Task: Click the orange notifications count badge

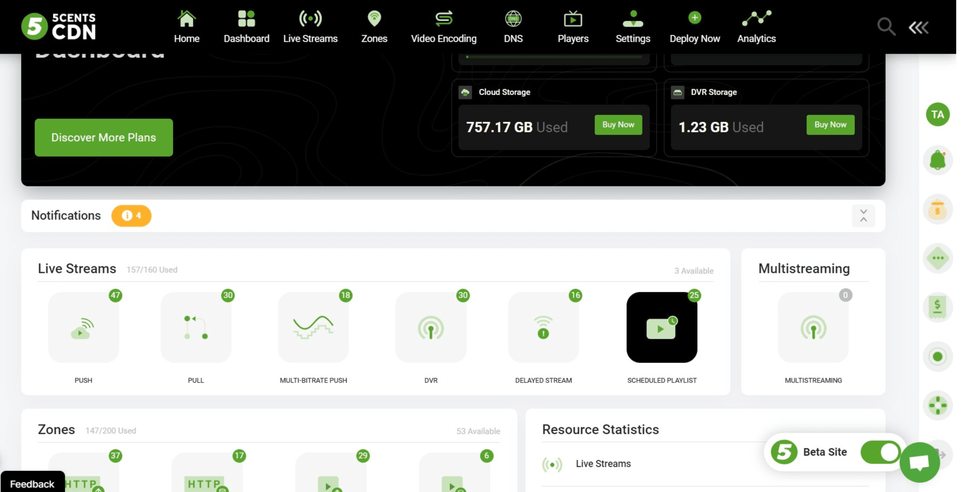Action: [x=131, y=216]
